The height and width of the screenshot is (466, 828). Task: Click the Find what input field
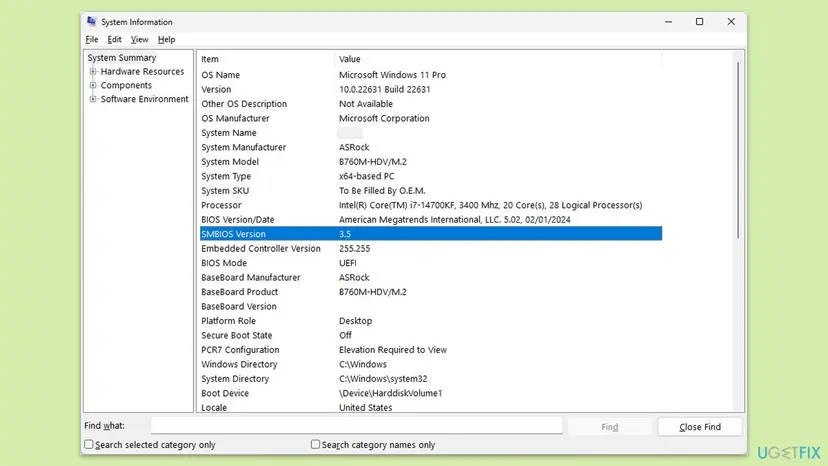[356, 426]
